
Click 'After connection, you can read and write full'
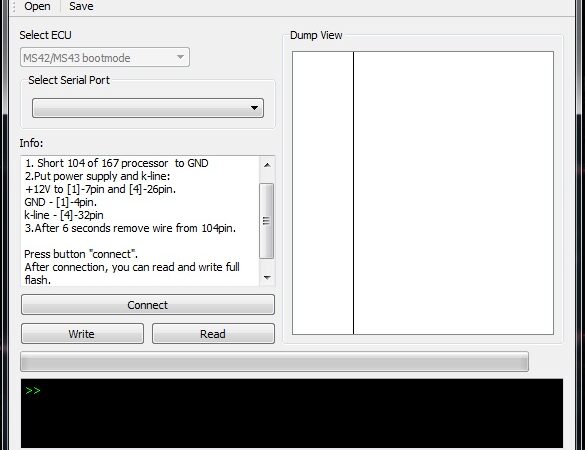(132, 267)
